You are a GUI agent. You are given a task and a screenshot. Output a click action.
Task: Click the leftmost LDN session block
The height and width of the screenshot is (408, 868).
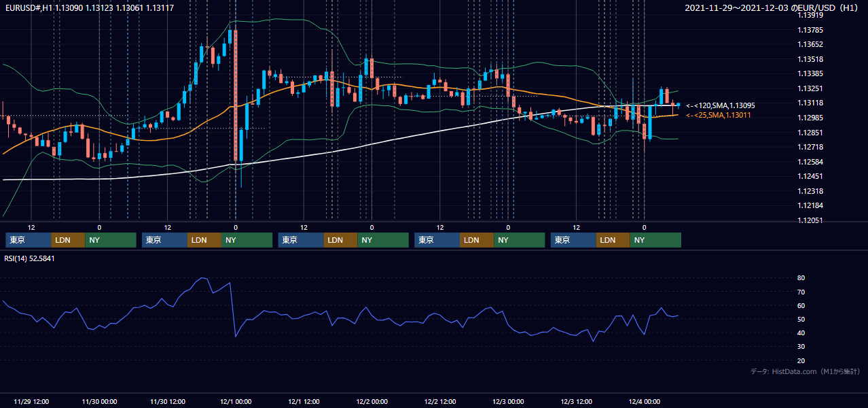pyautogui.click(x=68, y=240)
